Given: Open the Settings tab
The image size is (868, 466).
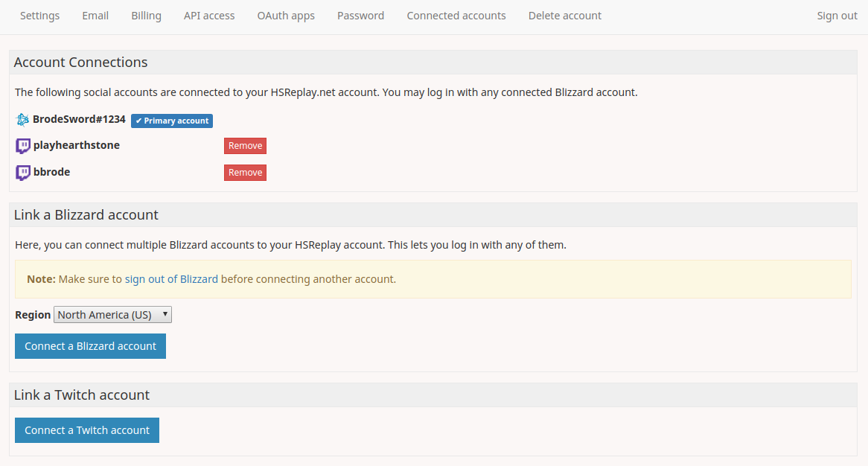Looking at the screenshot, I should [40, 16].
